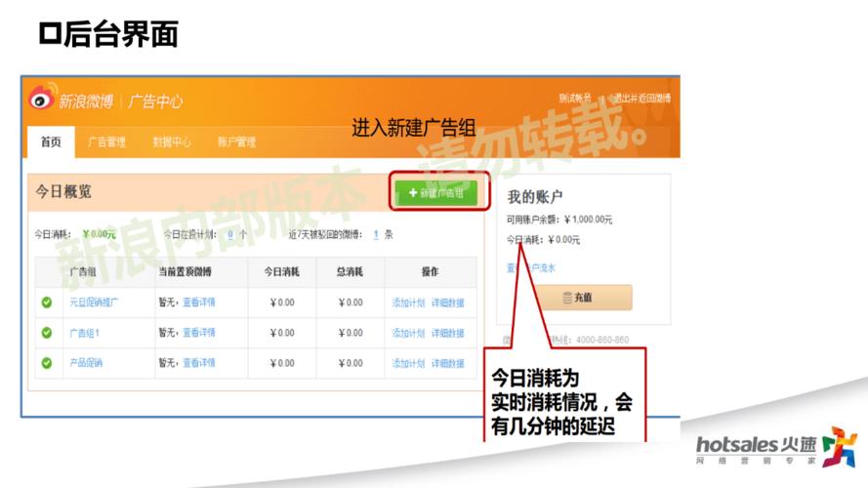Click 查看详情 in 广告组1 row
This screenshot has height=488, width=868.
click(x=199, y=333)
